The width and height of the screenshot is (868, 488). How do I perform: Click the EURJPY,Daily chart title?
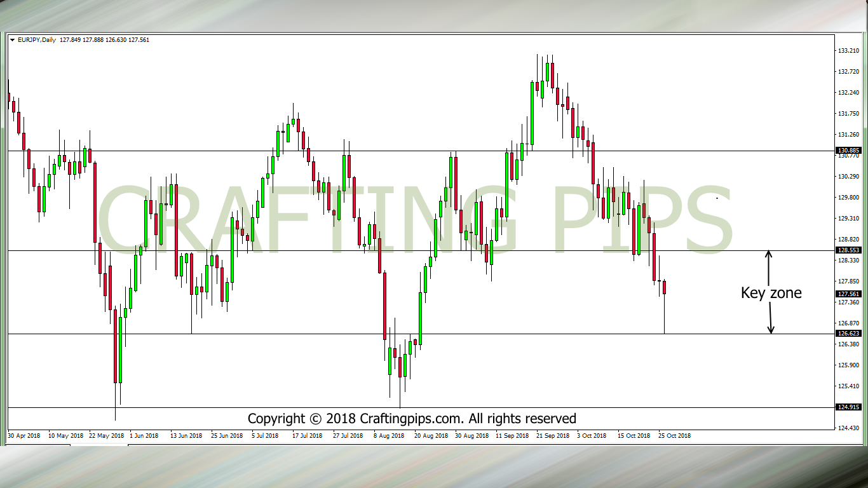point(36,40)
